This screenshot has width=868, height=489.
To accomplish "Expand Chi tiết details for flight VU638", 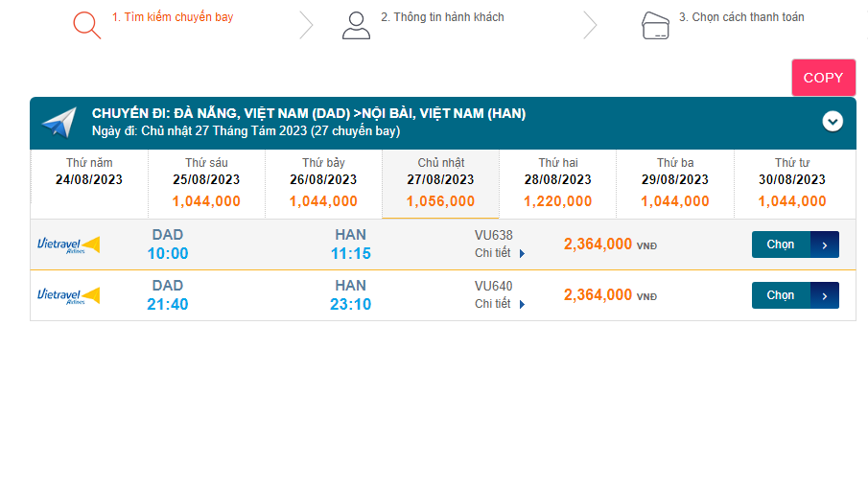I will tap(500, 253).
